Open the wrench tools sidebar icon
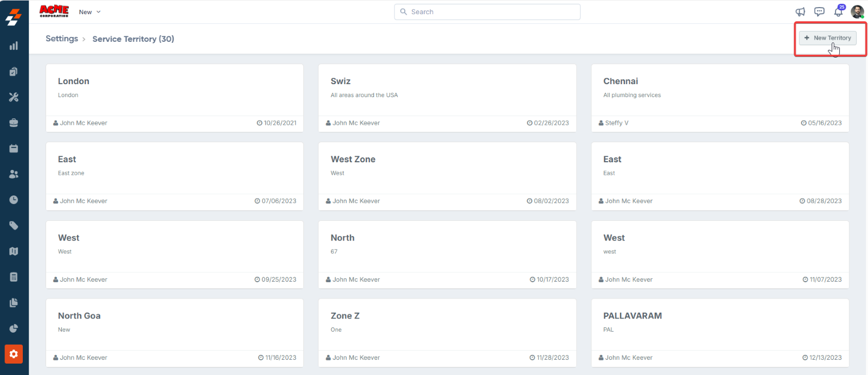The height and width of the screenshot is (375, 868). [14, 97]
